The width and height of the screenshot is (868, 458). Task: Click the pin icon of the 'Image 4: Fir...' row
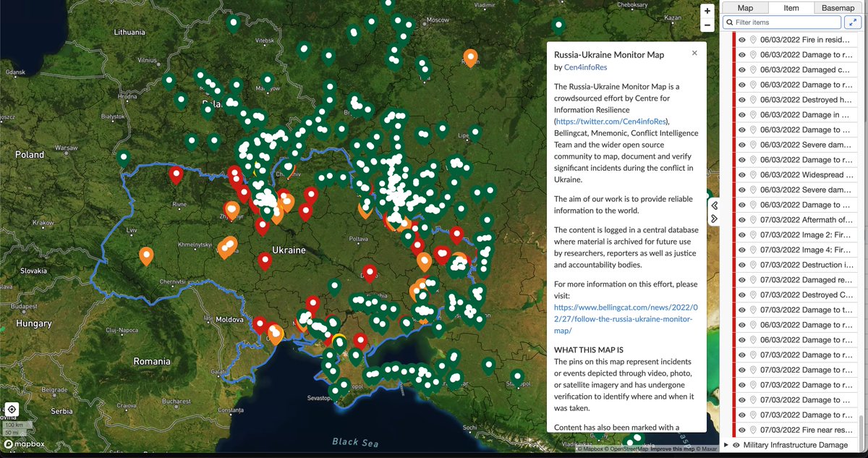pyautogui.click(x=753, y=250)
